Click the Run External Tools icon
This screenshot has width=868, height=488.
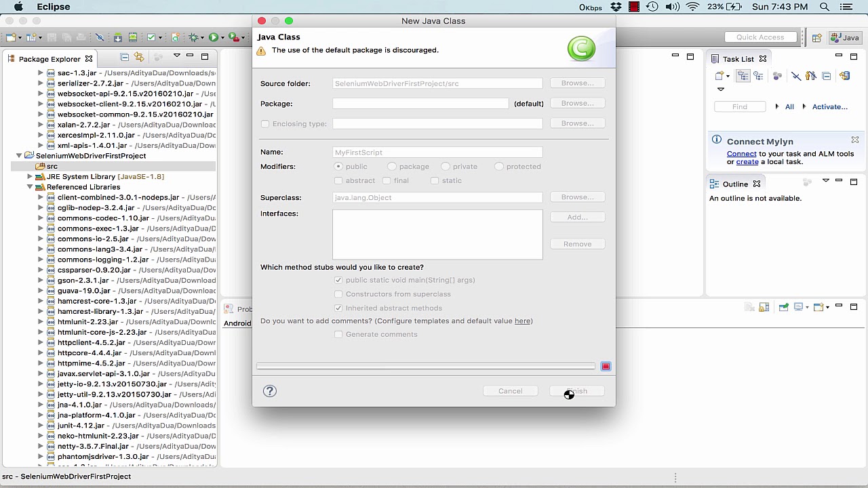[x=234, y=37]
